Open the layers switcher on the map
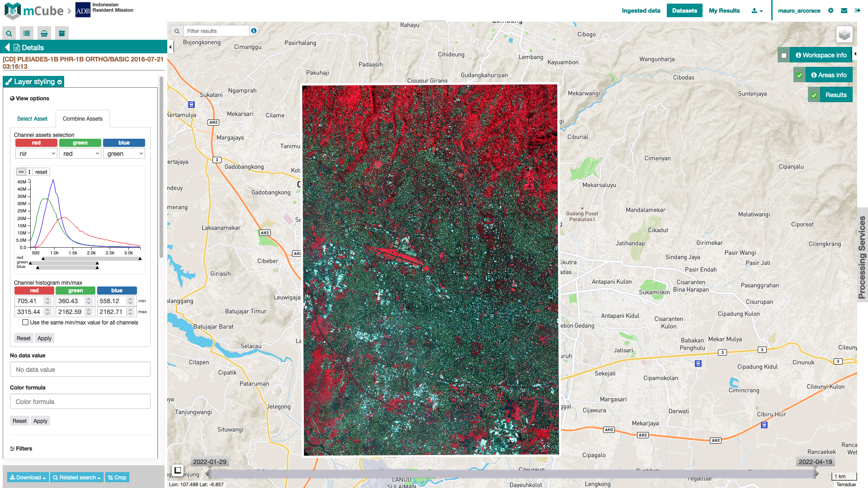The image size is (868, 488). pyautogui.click(x=844, y=33)
